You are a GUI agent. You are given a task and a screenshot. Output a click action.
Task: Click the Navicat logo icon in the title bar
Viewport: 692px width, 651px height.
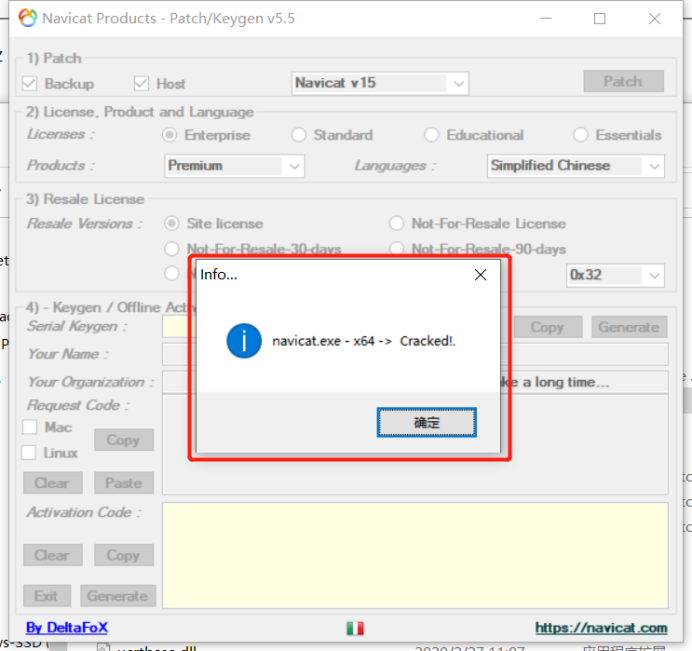click(28, 18)
